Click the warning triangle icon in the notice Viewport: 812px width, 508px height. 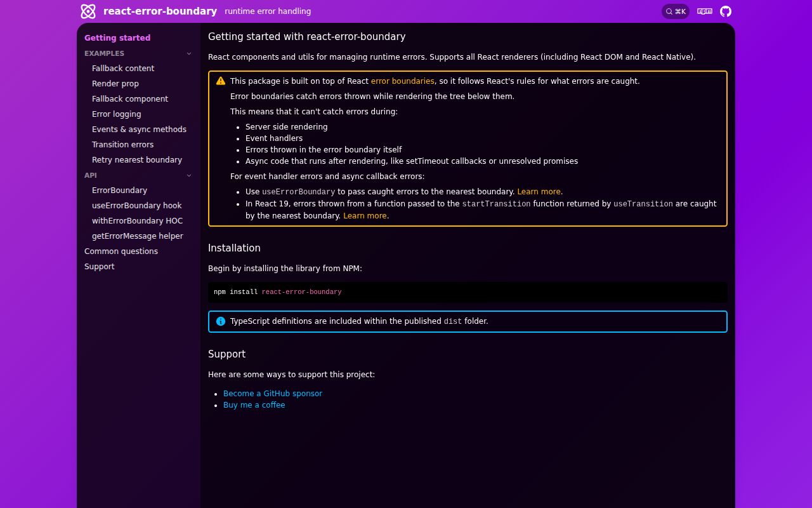pos(221,81)
